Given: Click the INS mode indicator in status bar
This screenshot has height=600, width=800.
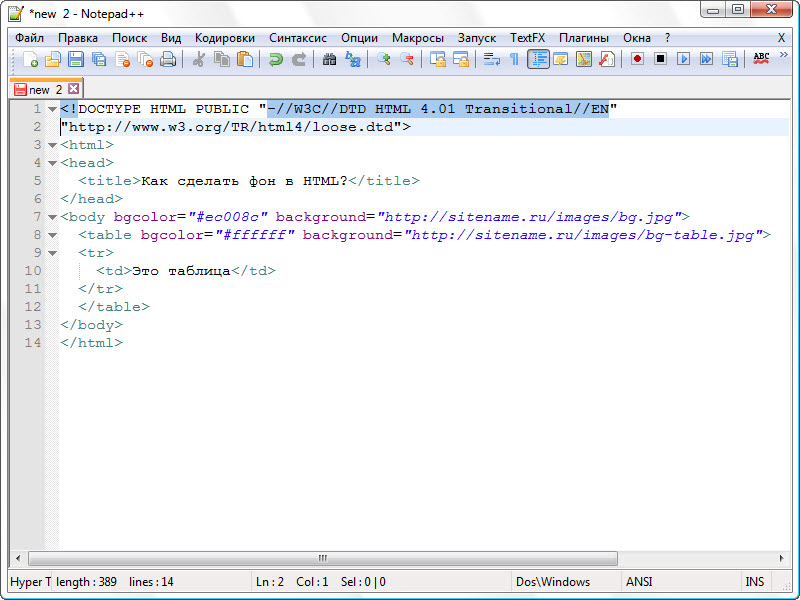Looking at the screenshot, I should [x=754, y=582].
